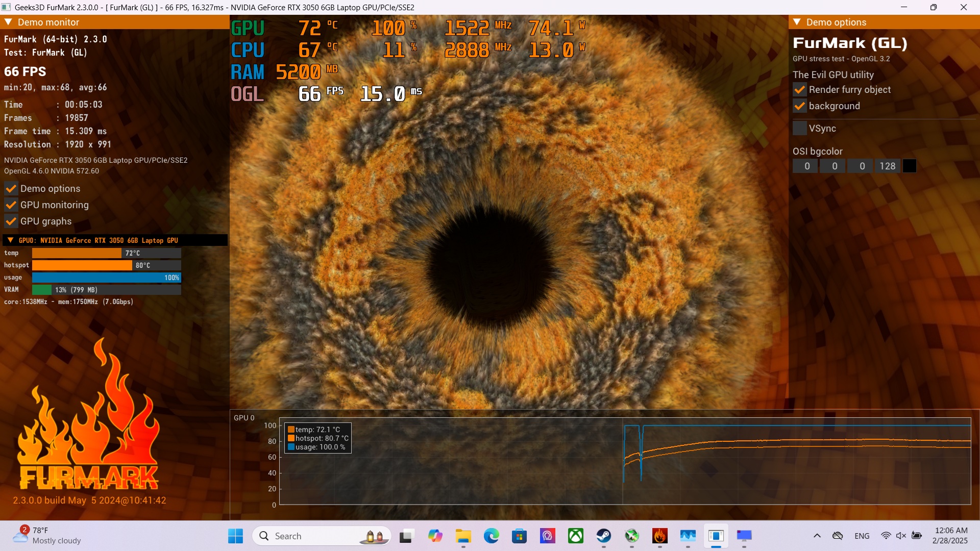The width and height of the screenshot is (980, 551).
Task: Click 'core:1538MHz - mem:1750MHz' text
Action: pyautogui.click(x=68, y=302)
